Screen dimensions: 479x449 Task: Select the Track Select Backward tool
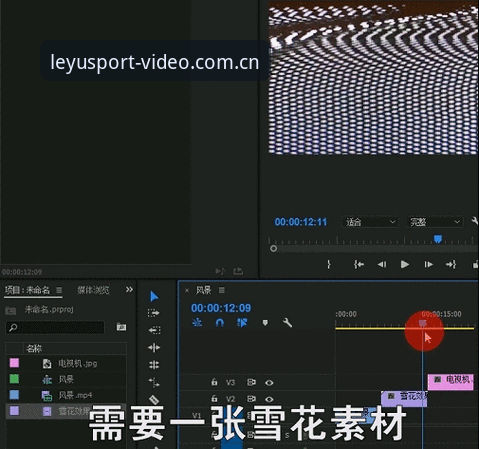pos(154,330)
